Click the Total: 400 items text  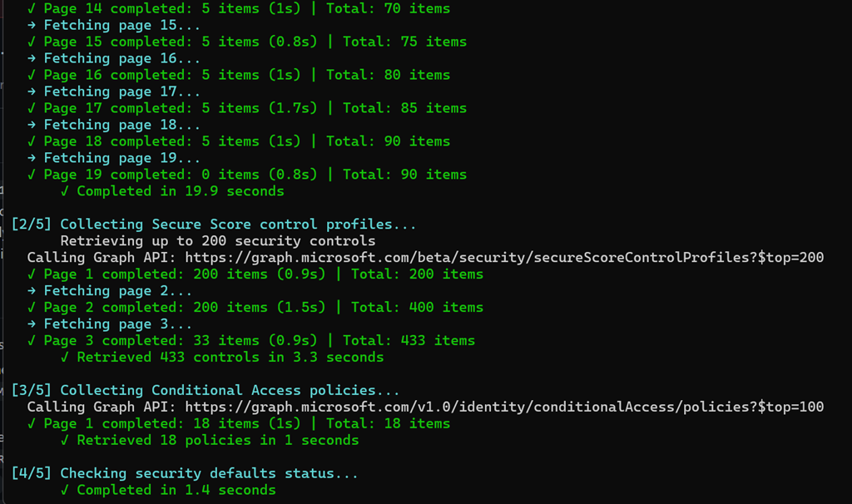[x=417, y=308]
